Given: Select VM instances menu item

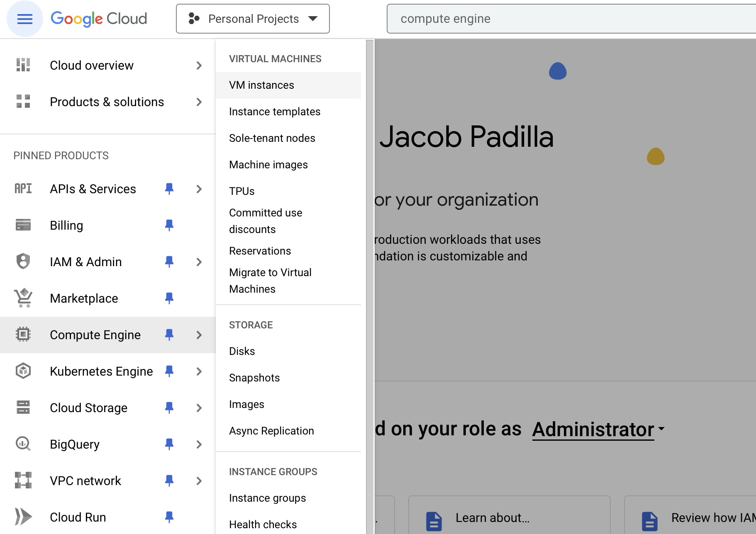Looking at the screenshot, I should 262,85.
